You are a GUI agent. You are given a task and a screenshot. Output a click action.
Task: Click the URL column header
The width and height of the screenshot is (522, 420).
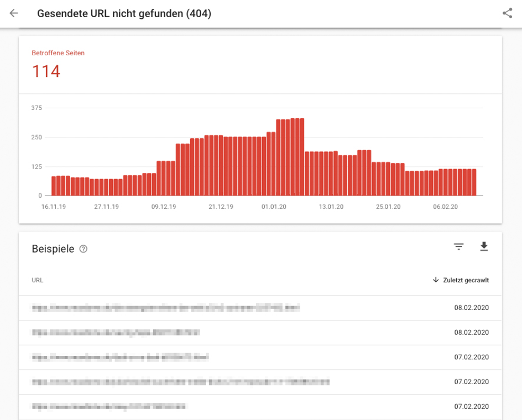(x=37, y=280)
